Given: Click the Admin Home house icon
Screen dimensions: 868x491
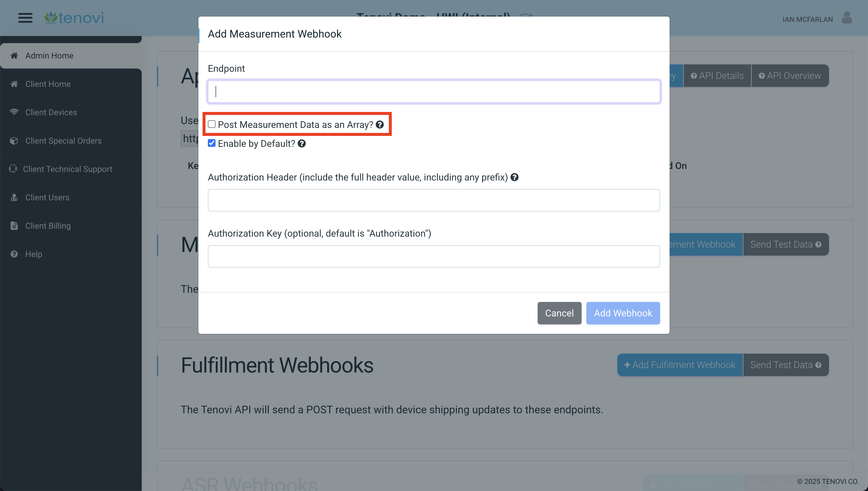Looking at the screenshot, I should tap(14, 55).
